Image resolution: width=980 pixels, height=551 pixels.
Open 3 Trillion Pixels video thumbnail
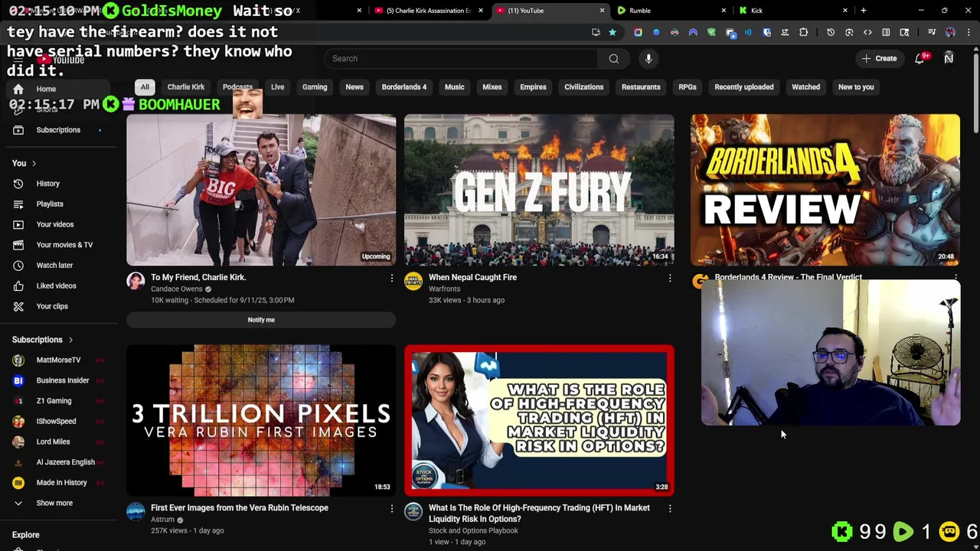pyautogui.click(x=261, y=420)
